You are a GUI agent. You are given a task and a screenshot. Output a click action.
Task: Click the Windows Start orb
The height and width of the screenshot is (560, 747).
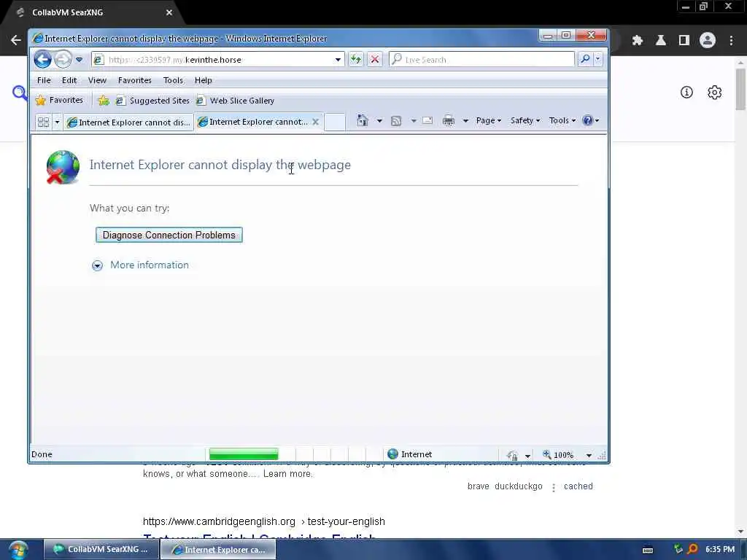pos(18,550)
